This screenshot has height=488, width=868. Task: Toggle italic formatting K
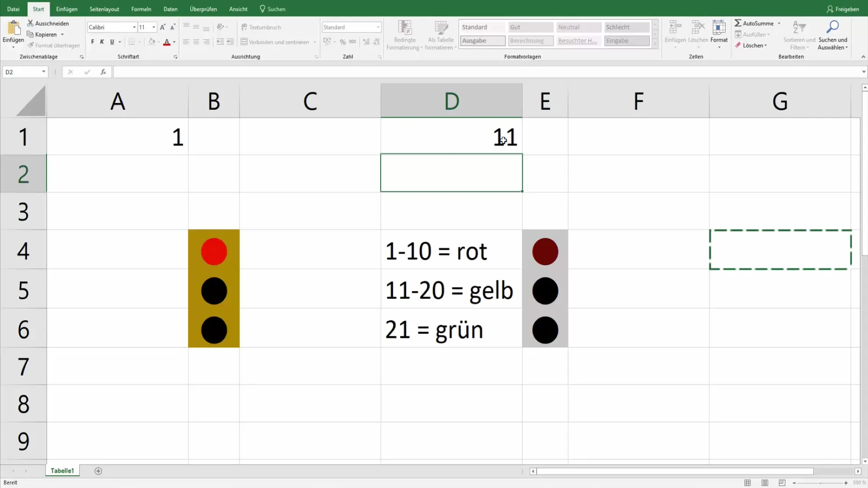(x=102, y=42)
